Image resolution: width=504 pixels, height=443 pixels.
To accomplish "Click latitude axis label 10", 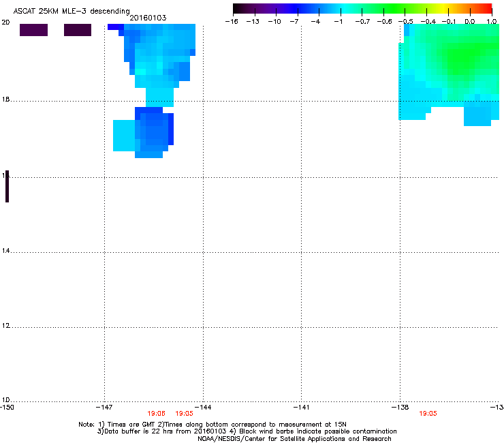I will pyautogui.click(x=5, y=400).
